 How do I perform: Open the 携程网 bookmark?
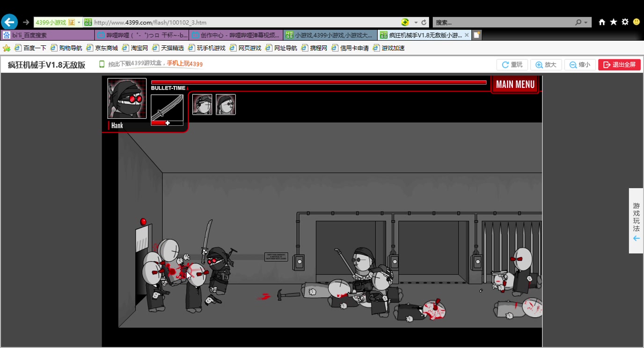[314, 48]
